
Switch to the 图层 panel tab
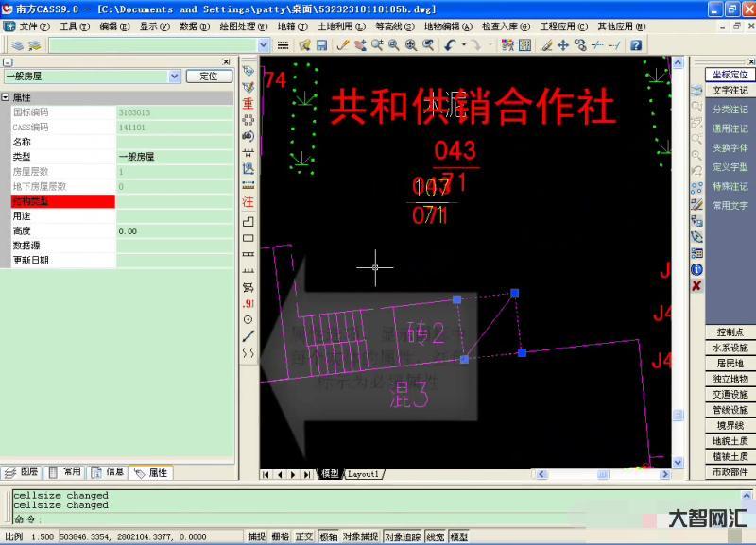tap(23, 471)
